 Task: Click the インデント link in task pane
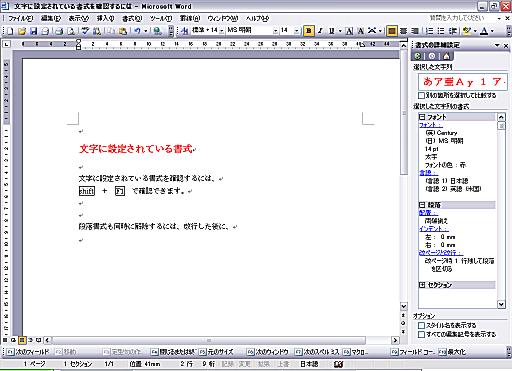(434, 229)
